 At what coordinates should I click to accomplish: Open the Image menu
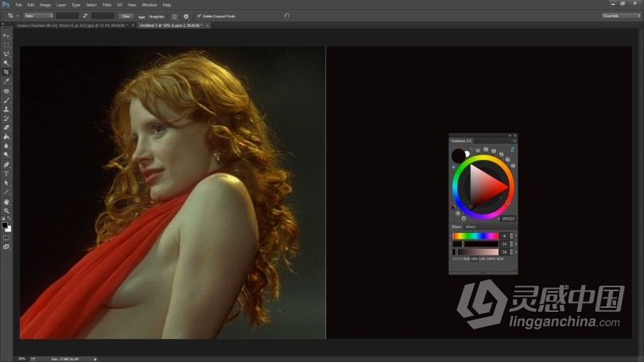(45, 5)
